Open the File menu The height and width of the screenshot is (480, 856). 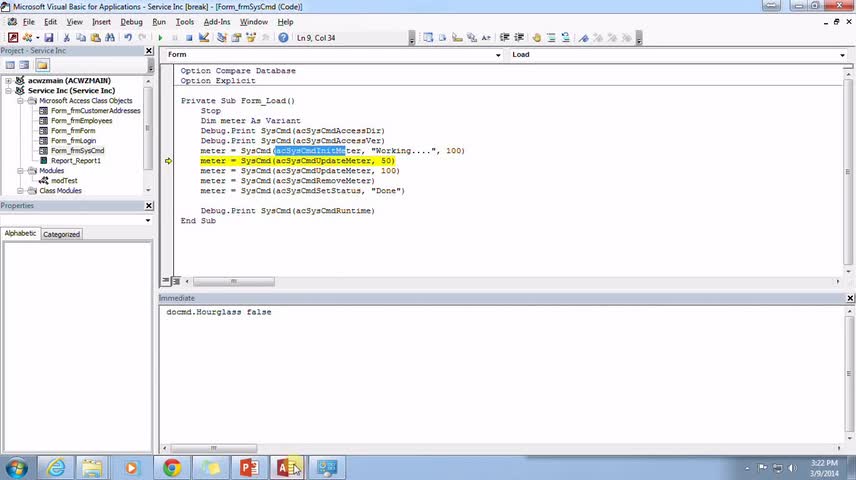click(x=28, y=22)
